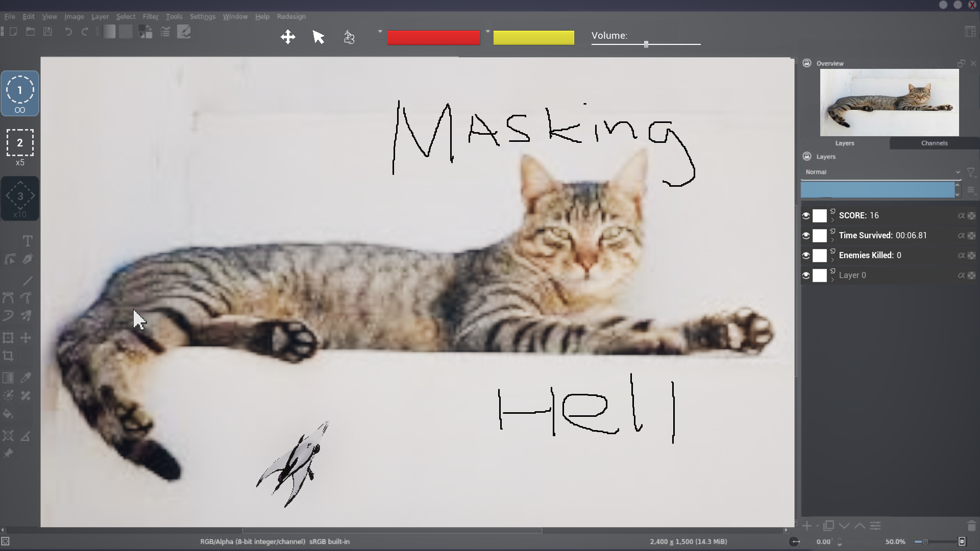Switch to the Channels tab
Screen dimensions: 980x551
click(934, 143)
